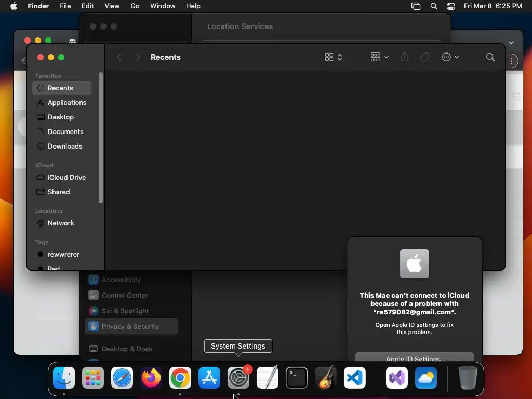
Task: Click System Settings gear in Dock
Action: (x=238, y=378)
